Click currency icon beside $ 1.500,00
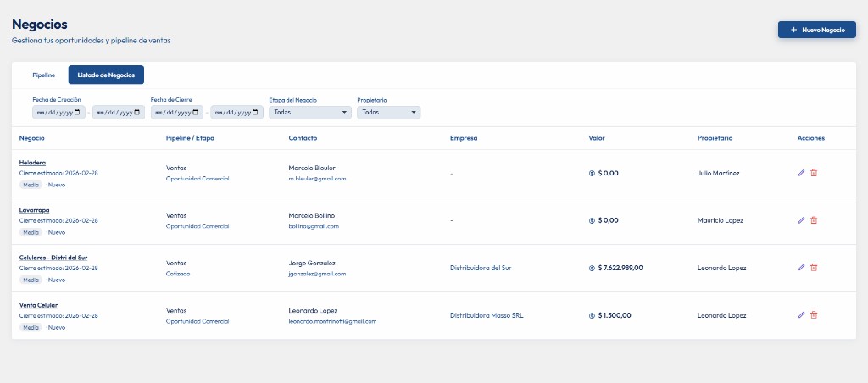868x383 pixels. point(592,315)
